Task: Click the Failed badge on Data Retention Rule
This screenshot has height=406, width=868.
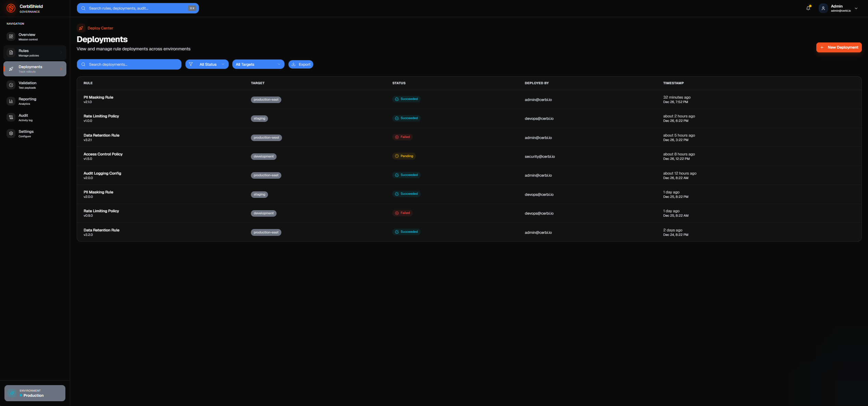Action: [x=402, y=137]
